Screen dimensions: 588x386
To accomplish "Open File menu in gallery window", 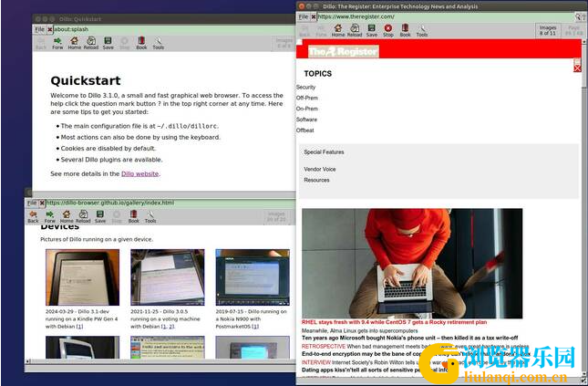I will [x=32, y=203].
